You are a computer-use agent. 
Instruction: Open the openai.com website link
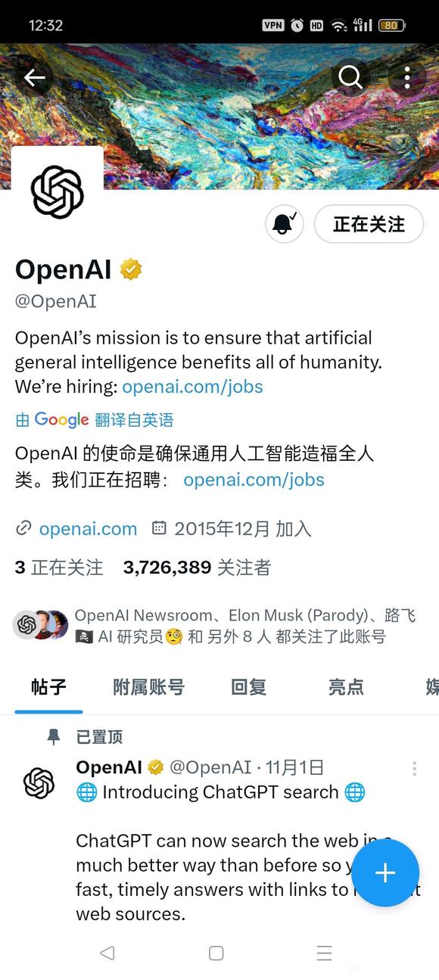click(x=87, y=529)
